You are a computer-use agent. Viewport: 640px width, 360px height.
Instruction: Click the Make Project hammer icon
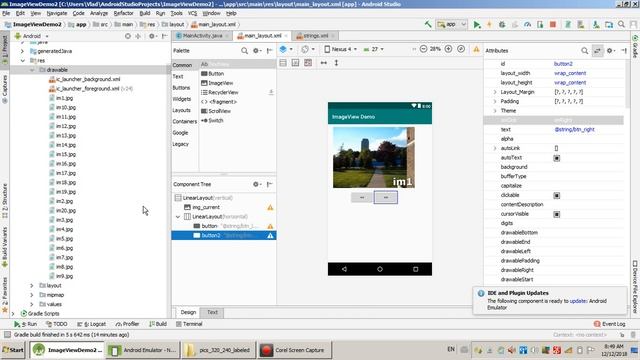[x=428, y=24]
